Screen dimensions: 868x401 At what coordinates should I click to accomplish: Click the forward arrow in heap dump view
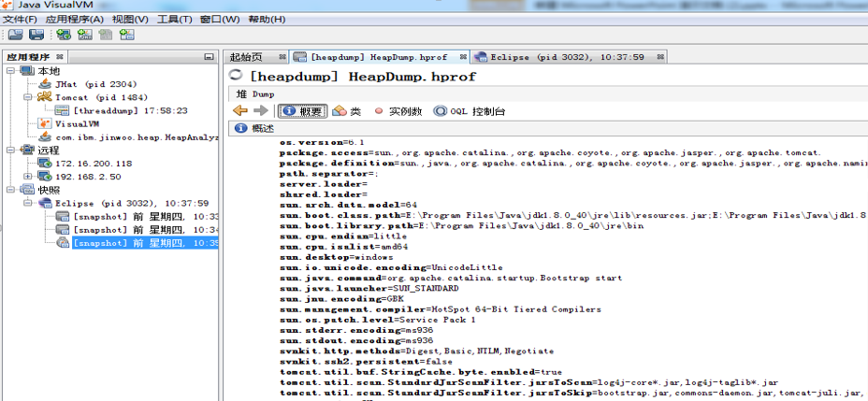tap(260, 110)
